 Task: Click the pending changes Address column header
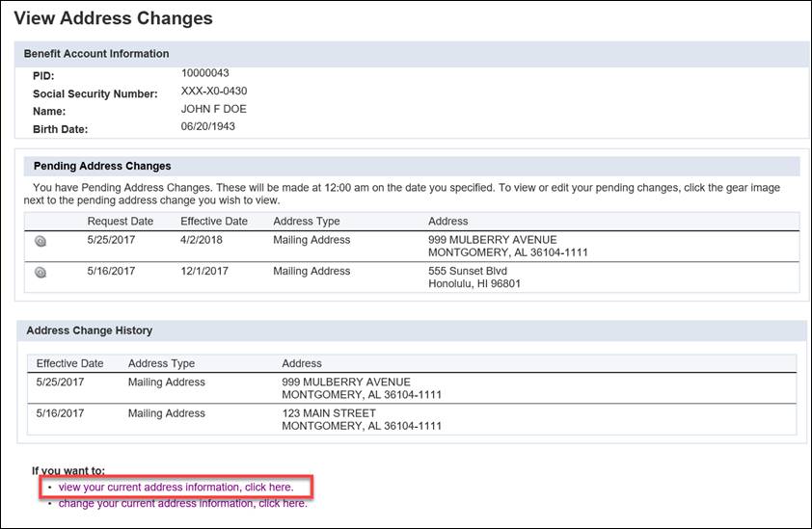(x=447, y=221)
